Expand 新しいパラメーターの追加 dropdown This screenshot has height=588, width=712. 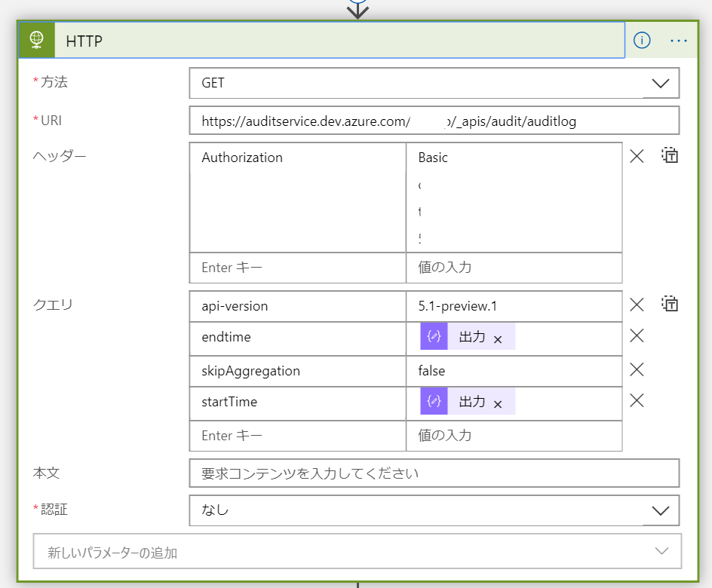point(358,551)
